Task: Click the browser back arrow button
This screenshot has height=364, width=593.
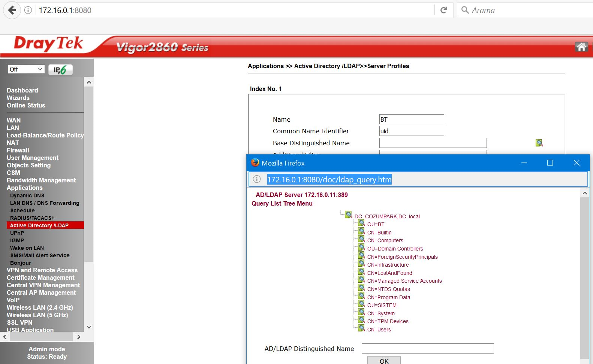Action: [x=12, y=10]
